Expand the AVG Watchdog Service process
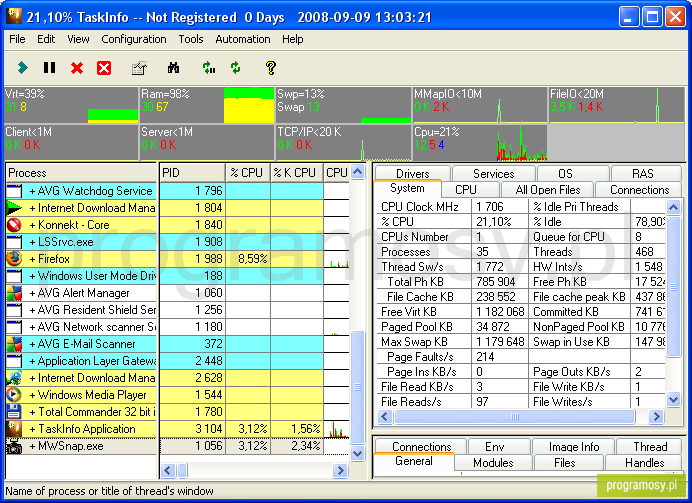The image size is (692, 503). coord(32,191)
